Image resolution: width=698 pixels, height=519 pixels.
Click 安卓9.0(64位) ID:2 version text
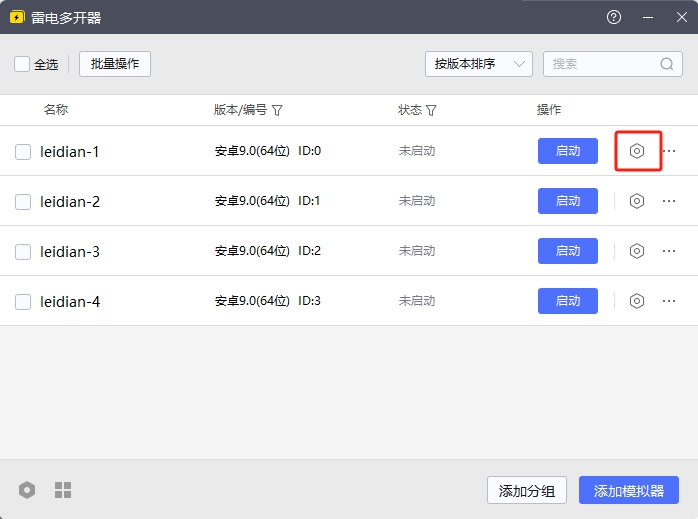[268, 251]
